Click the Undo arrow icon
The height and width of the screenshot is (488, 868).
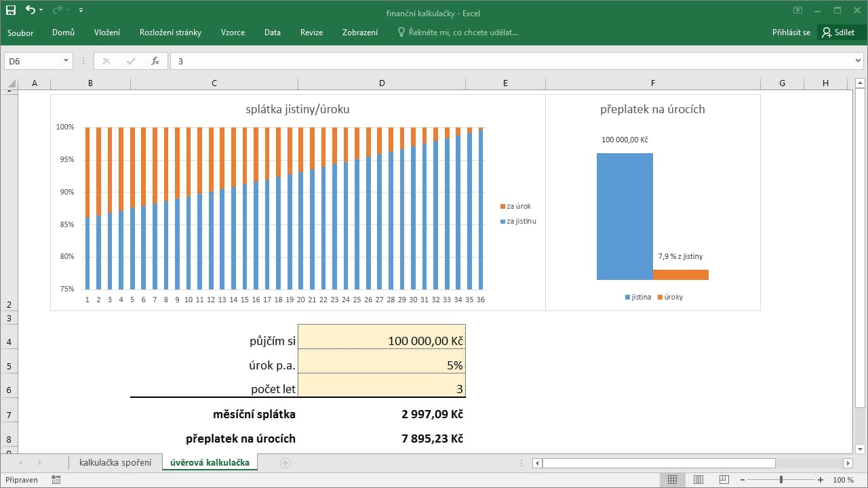click(x=31, y=10)
